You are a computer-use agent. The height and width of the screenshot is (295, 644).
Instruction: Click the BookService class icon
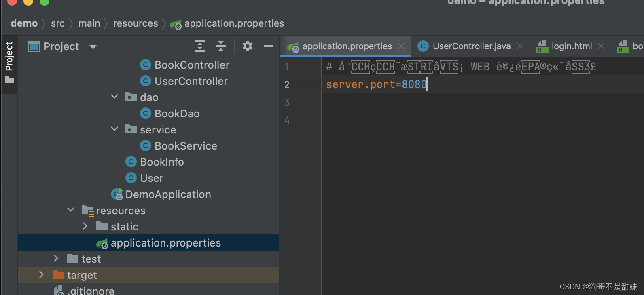[x=146, y=145]
